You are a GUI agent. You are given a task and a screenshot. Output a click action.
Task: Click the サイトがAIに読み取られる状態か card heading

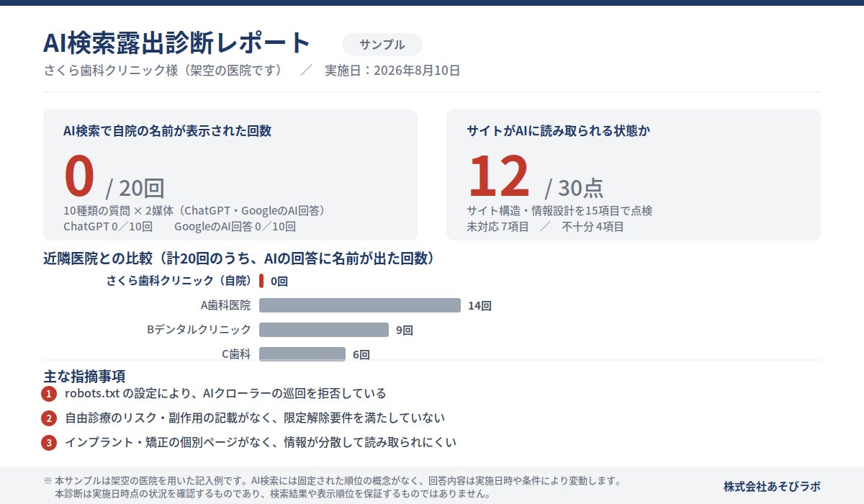(559, 131)
